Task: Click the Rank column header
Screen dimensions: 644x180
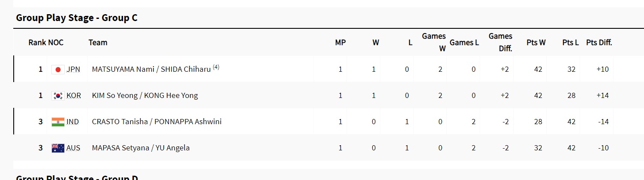Action: coord(37,43)
